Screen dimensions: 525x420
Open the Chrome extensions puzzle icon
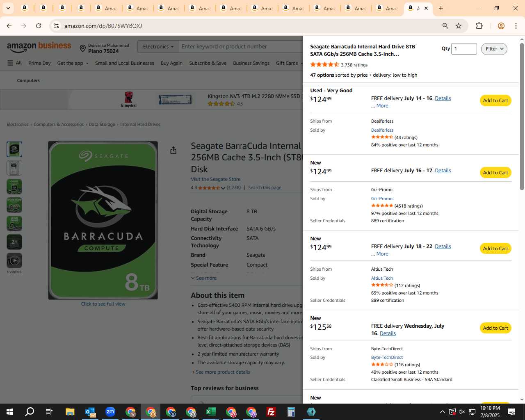tap(479, 26)
